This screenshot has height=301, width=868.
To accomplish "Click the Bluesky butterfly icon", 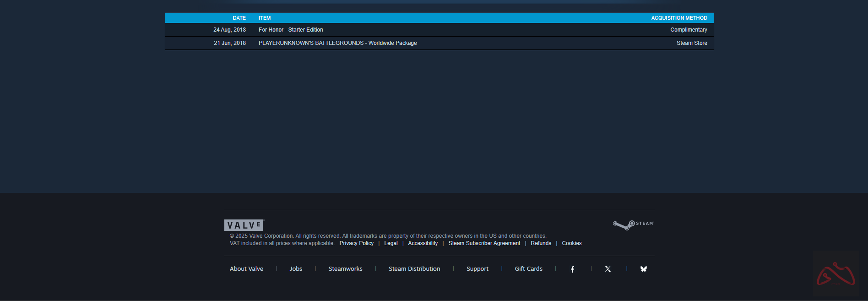I will tap(644, 269).
